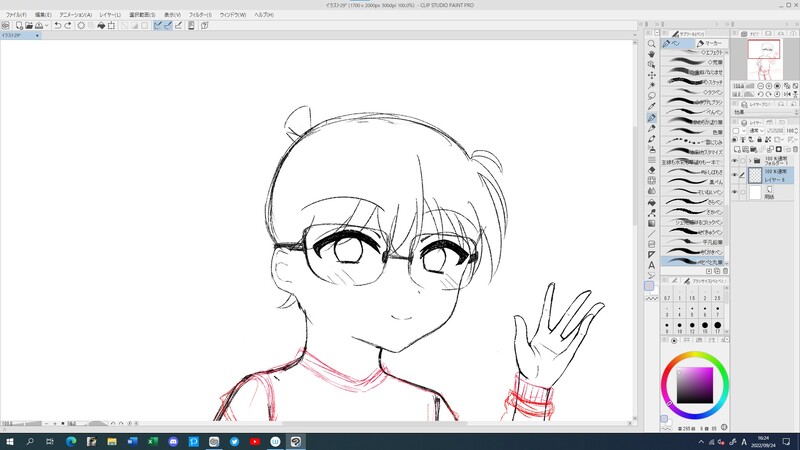The image size is (800, 450).
Task: Toggle visibility of paper layer
Action: [735, 192]
